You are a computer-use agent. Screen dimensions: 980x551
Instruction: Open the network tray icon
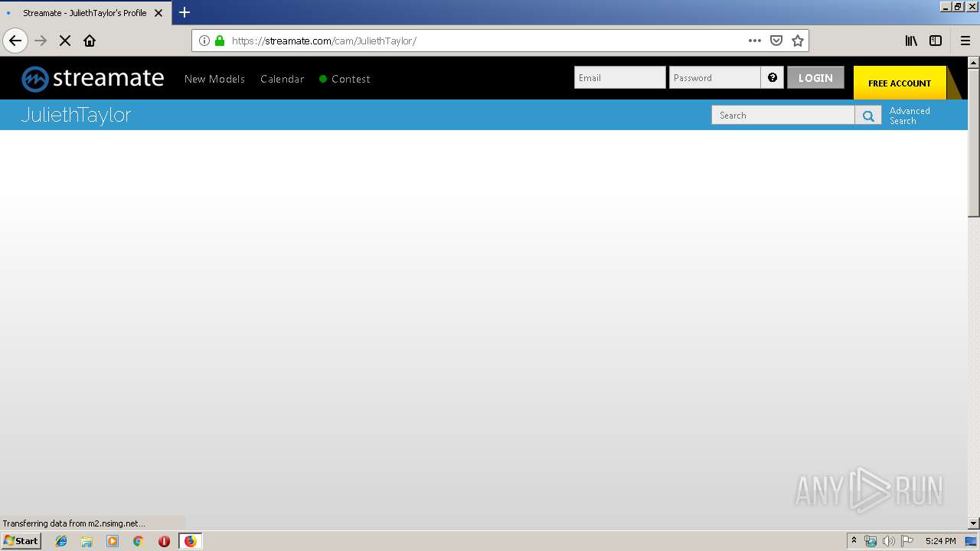[x=871, y=541]
